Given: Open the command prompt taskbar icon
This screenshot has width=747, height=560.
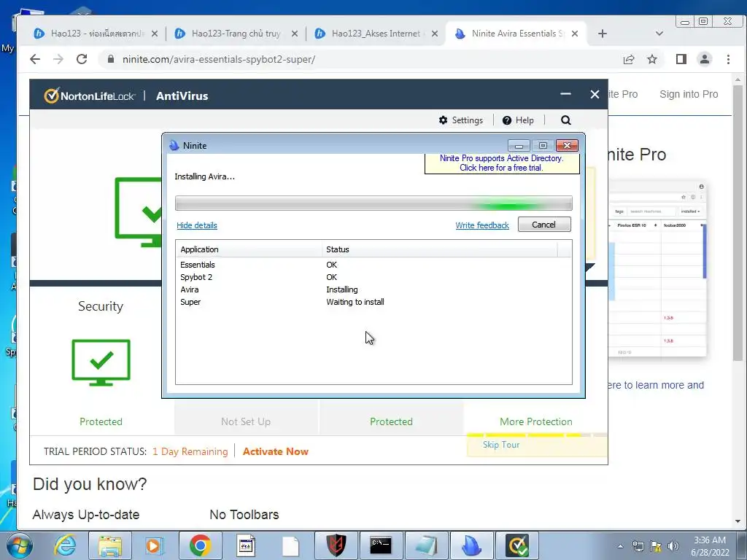Looking at the screenshot, I should (x=381, y=545).
